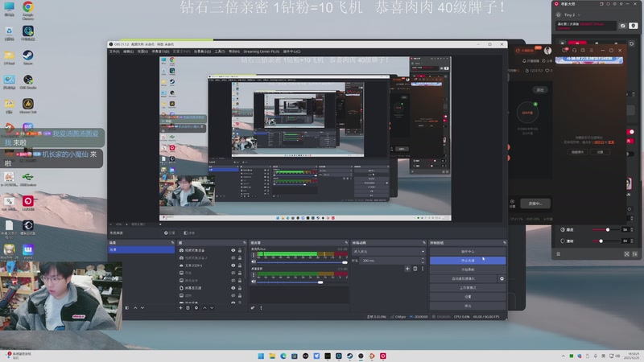Open the File menu in OBS
Image resolution: width=644 pixels, height=362 pixels.
pyautogui.click(x=114, y=51)
